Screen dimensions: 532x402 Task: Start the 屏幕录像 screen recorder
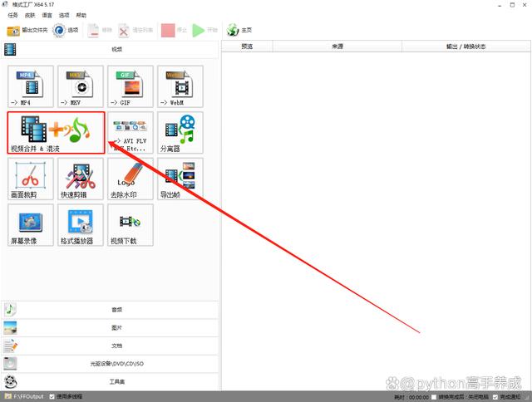31,224
